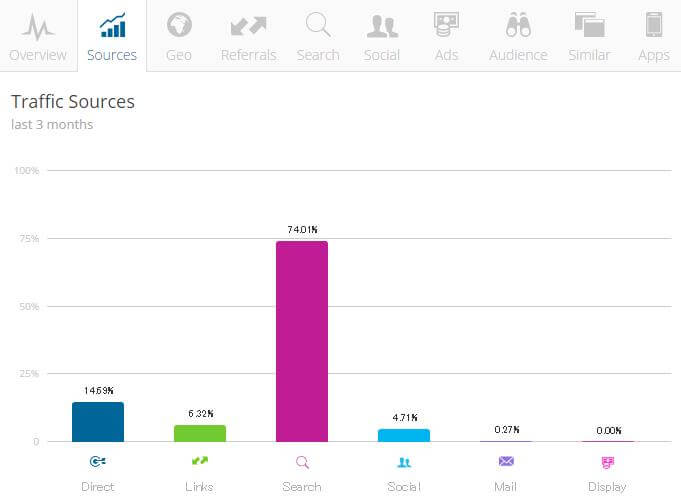Click the blue Social people icon below chart
The image size is (681, 500).
[x=404, y=462]
